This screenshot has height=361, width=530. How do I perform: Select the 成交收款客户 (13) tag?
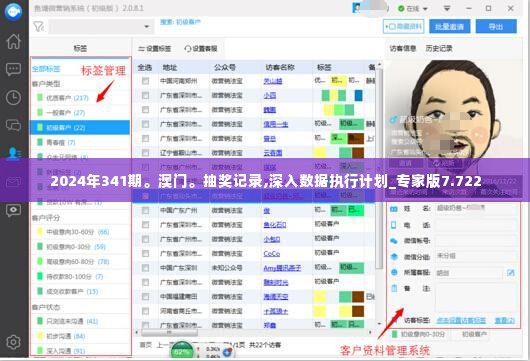pos(80,291)
